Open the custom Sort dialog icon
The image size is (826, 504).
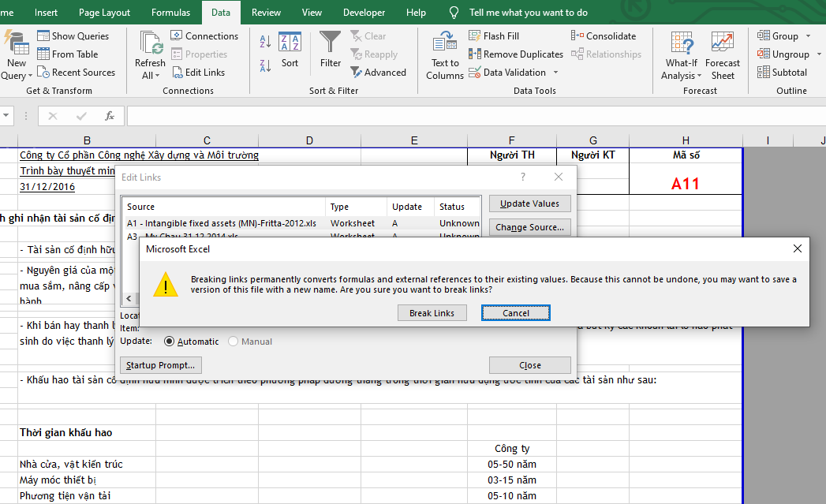290,49
